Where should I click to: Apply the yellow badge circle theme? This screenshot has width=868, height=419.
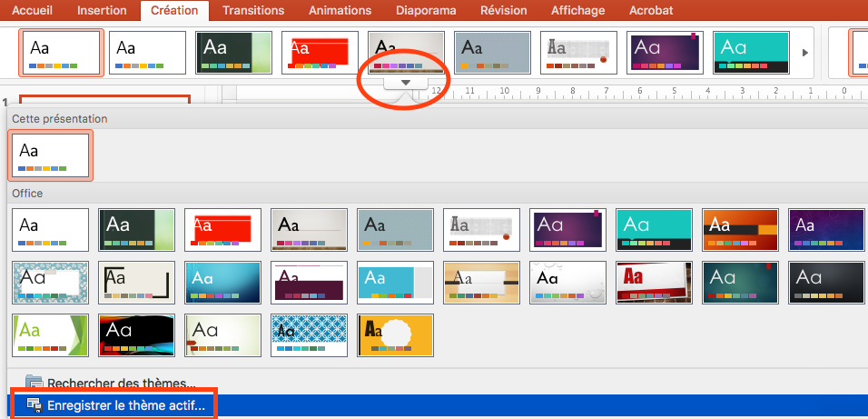(395, 335)
